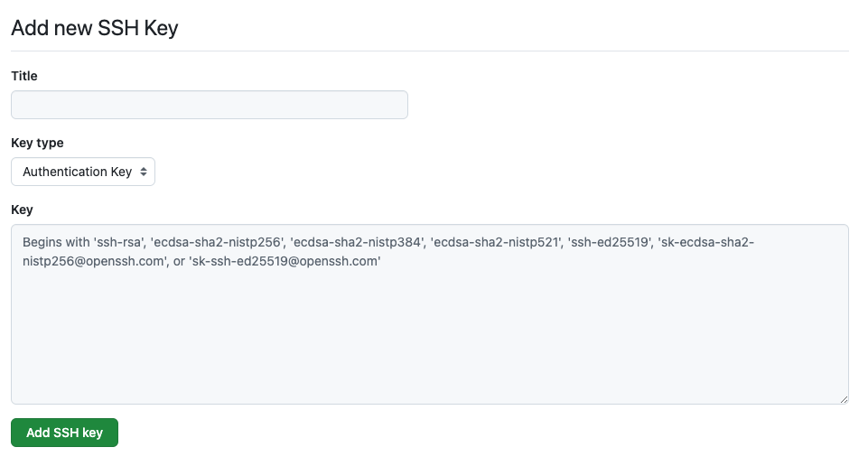Click the 'sk-ssh-ed25519@openssh.com' placeholder text
868x466 pixels.
point(285,261)
